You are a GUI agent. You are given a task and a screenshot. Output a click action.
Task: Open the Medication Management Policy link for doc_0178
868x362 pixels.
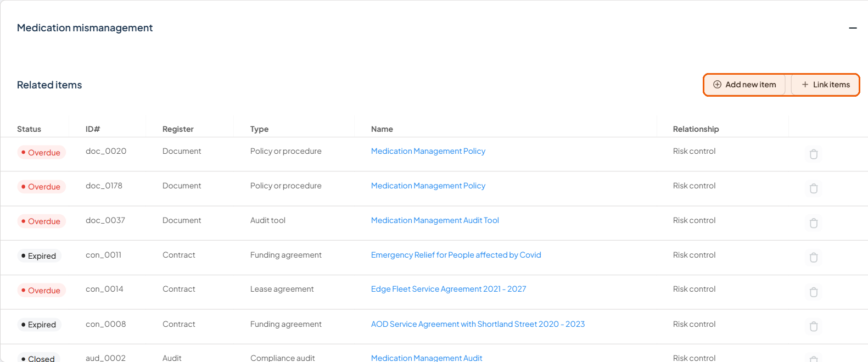point(428,186)
